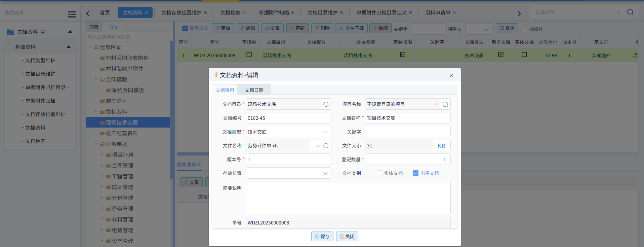
Task: Open the 存放位置 dropdown
Action: [x=325, y=173]
